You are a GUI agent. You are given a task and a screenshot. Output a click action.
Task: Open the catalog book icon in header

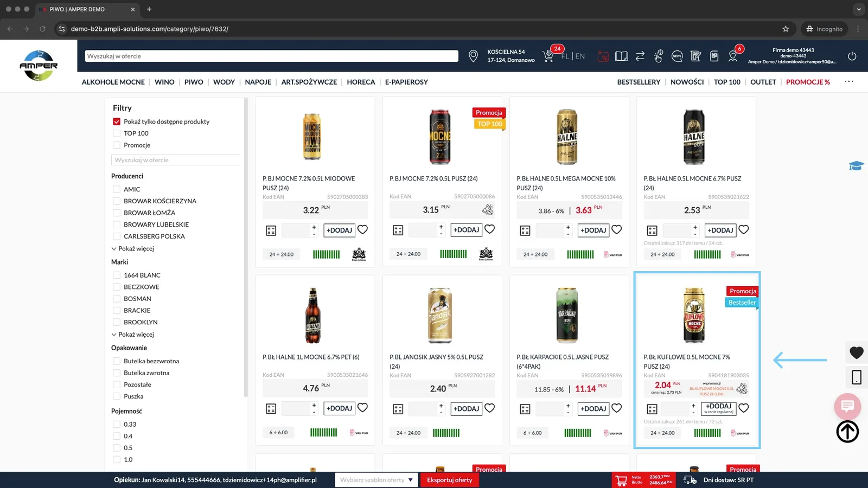[x=622, y=56]
